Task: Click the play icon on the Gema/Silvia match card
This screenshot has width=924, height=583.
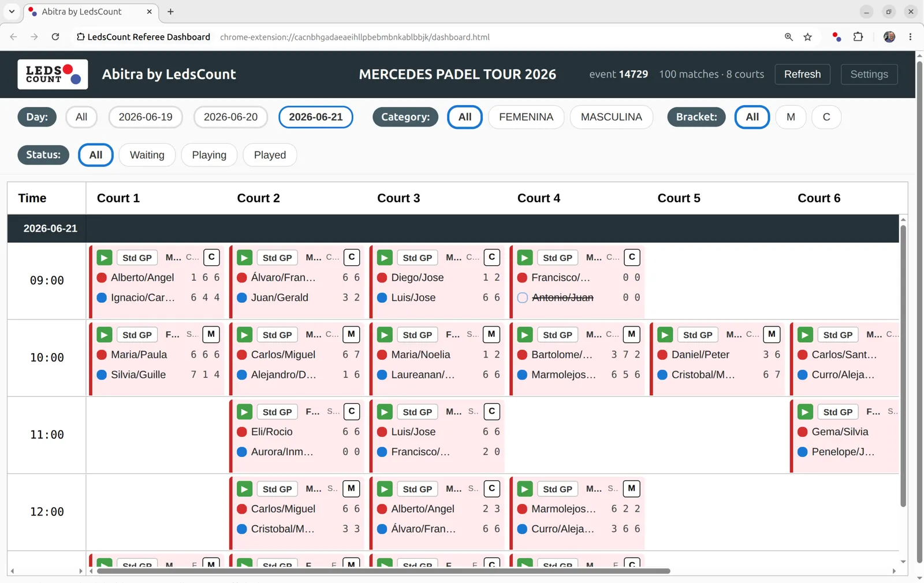Action: point(805,412)
